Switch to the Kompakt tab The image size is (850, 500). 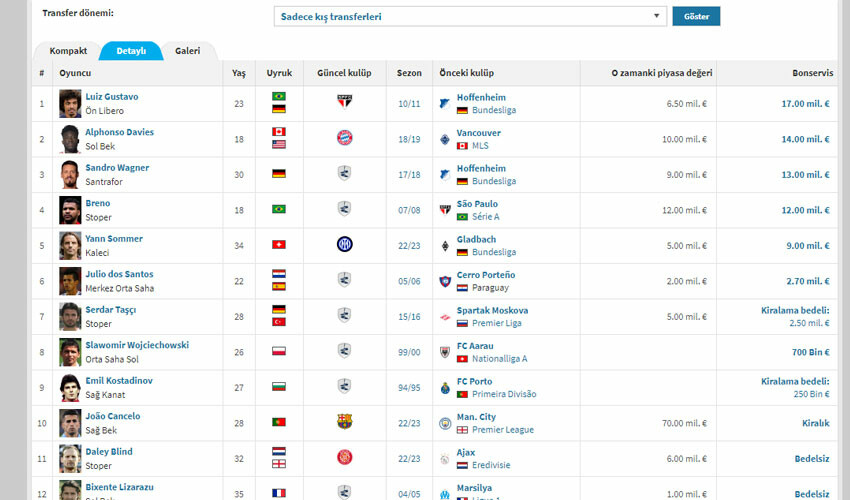pos(66,50)
